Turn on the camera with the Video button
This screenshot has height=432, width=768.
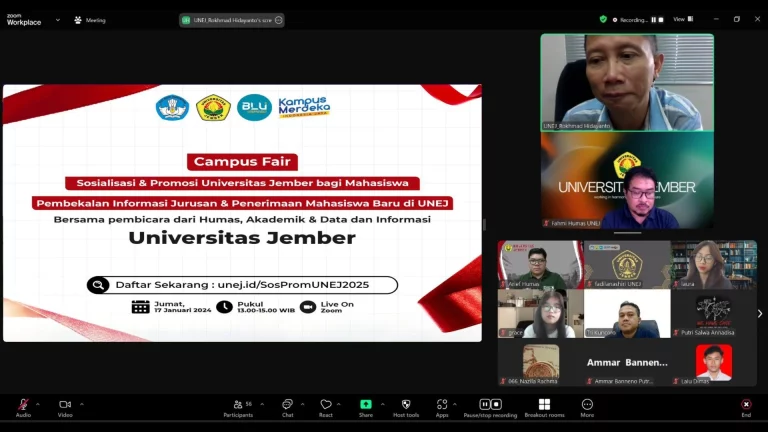tap(65, 408)
